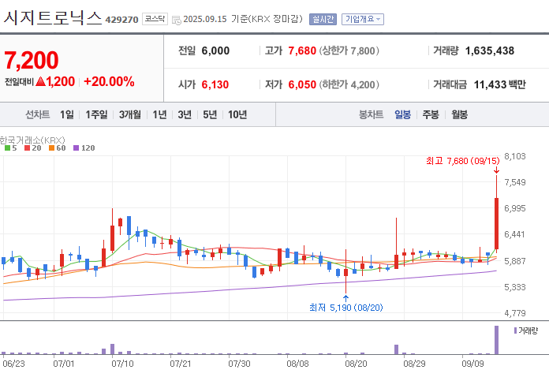The width and height of the screenshot is (549, 392).
Task: Select the 3개월 line chart tab
Action: coord(130,114)
